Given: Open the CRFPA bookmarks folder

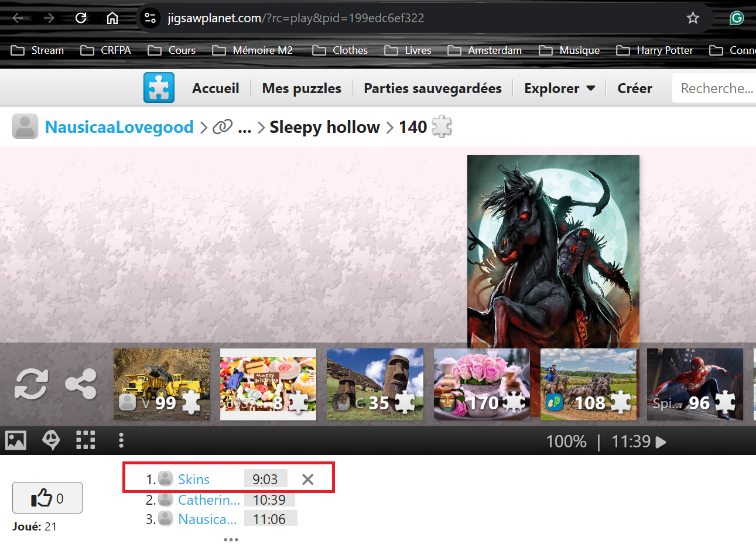Looking at the screenshot, I should [x=105, y=50].
